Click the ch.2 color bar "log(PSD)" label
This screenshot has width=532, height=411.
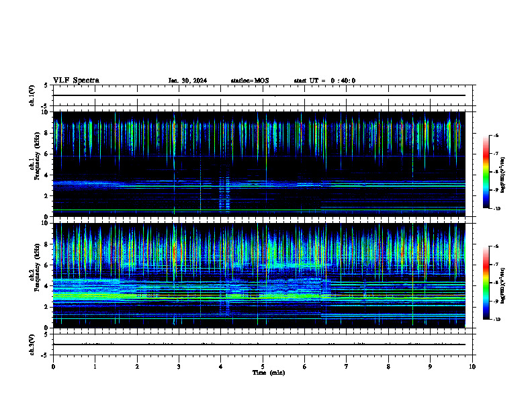503,285
